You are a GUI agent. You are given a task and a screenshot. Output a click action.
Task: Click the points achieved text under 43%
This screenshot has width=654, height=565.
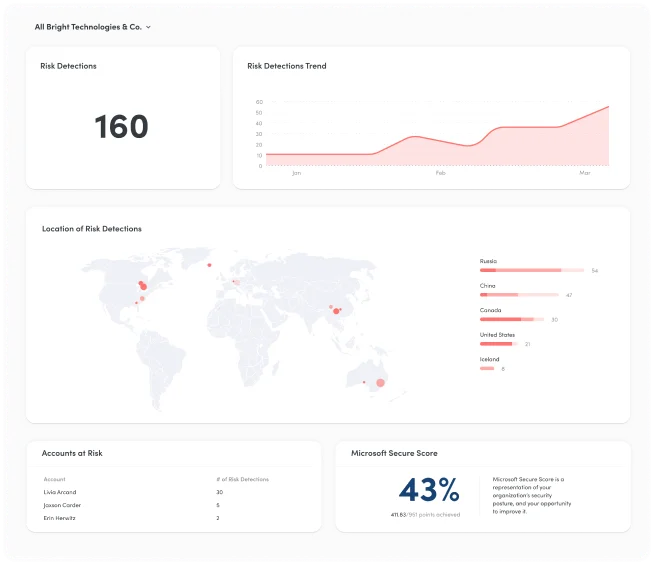pos(425,515)
